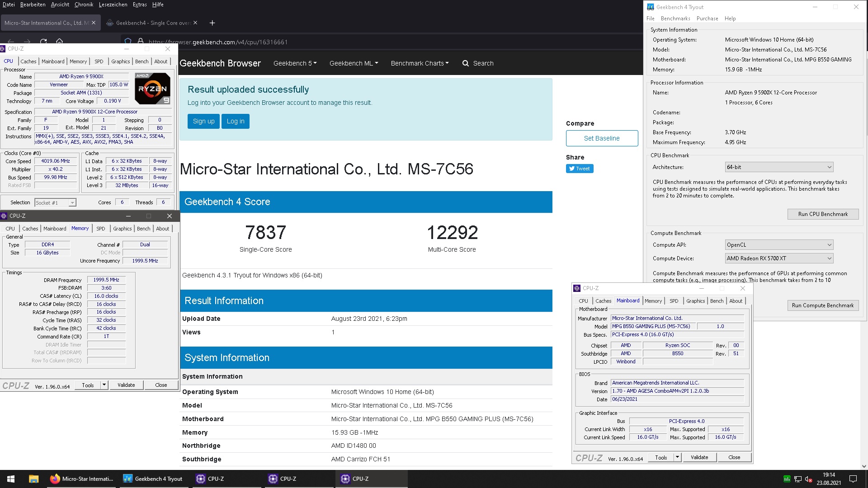Reload the page with refresh icon
The image size is (868, 488).
click(x=43, y=41)
